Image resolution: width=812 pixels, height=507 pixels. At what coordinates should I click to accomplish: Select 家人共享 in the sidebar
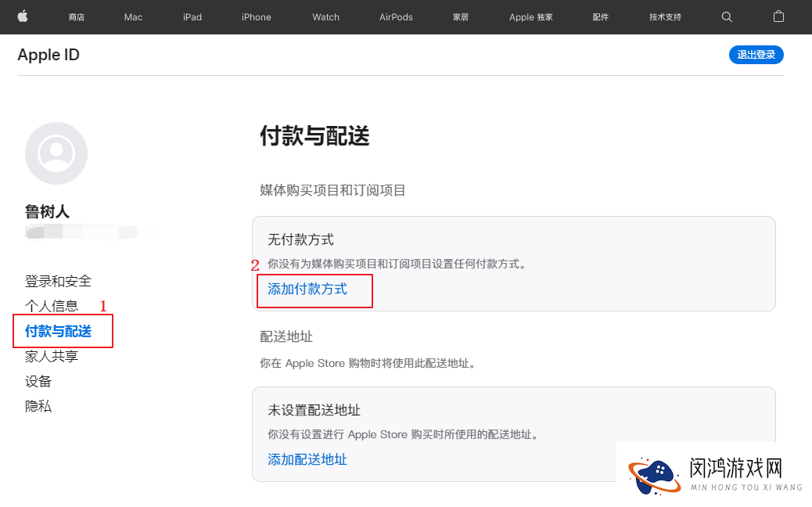[x=52, y=356]
